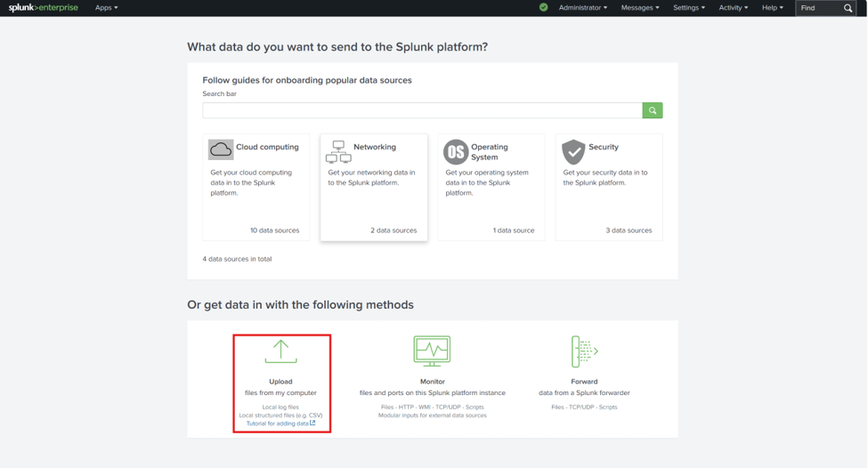Open the Apps dropdown menu
Image resolution: width=868 pixels, height=468 pixels.
(x=106, y=8)
